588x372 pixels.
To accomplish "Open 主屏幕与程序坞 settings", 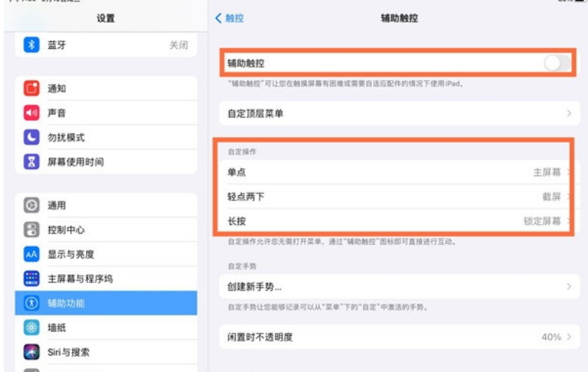I will click(105, 279).
